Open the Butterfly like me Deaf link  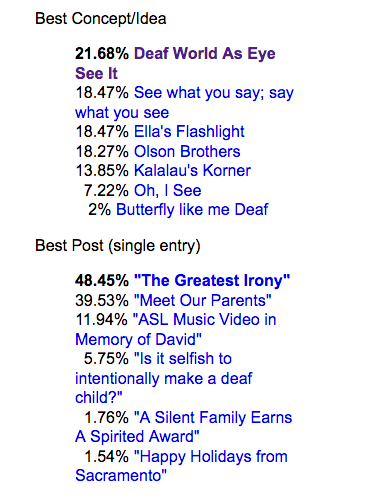(192, 210)
